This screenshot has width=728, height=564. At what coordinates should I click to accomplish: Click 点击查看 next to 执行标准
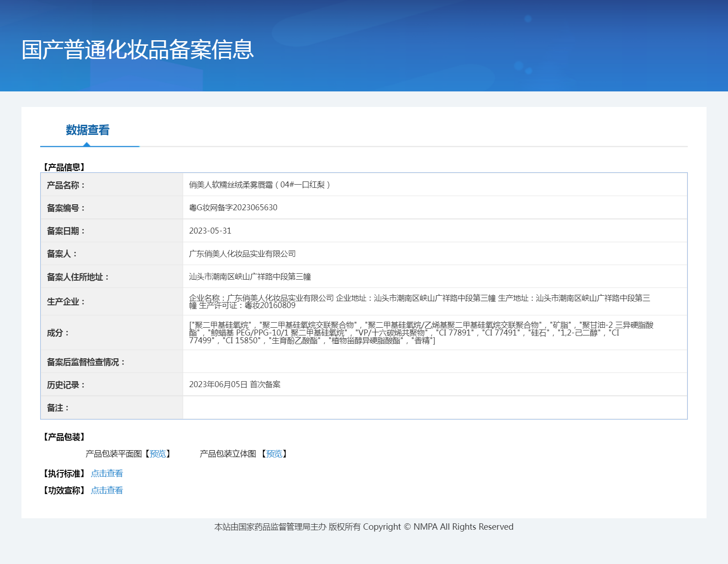[107, 474]
